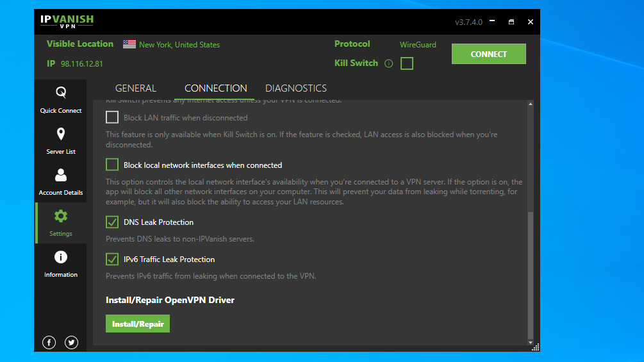Click New York, United States location
Viewport: 644px width, 362px height.
pos(179,45)
